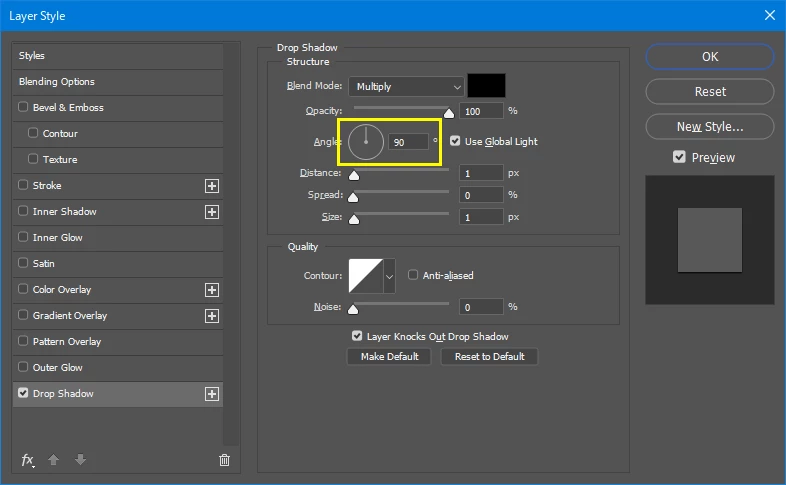Click the New Style... button
Image resolution: width=786 pixels, height=485 pixels.
(x=710, y=126)
